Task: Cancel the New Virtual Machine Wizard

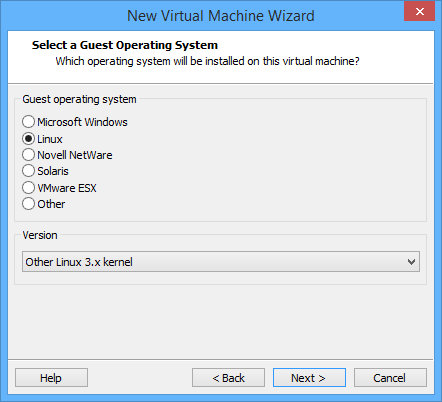Action: tap(390, 378)
